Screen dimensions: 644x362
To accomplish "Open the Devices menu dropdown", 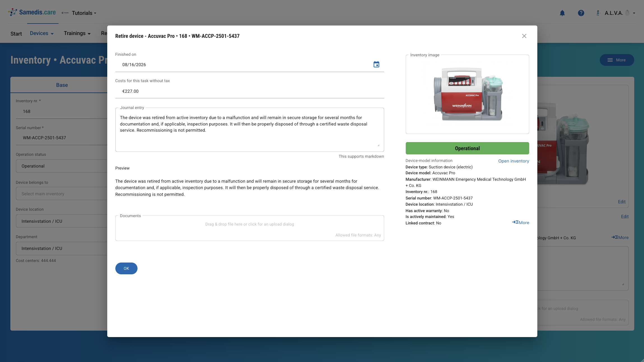I will point(42,33).
